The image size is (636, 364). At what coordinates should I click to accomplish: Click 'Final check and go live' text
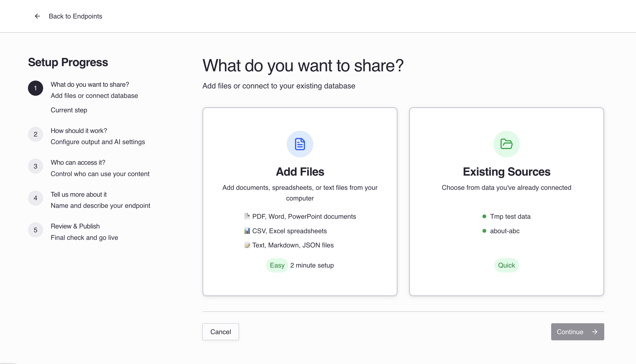pyautogui.click(x=84, y=237)
